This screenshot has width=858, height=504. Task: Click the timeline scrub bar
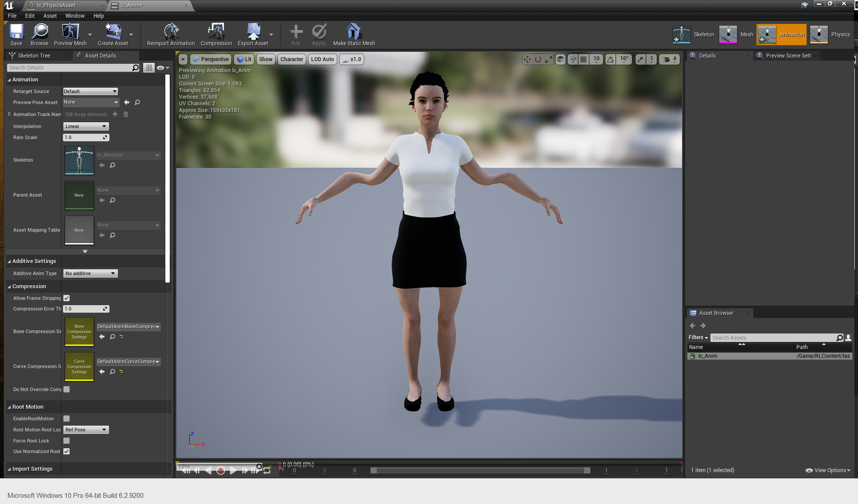[x=480, y=470]
